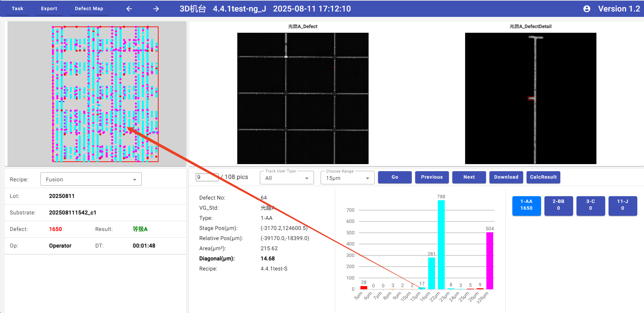Click the picture number input field

point(207,177)
